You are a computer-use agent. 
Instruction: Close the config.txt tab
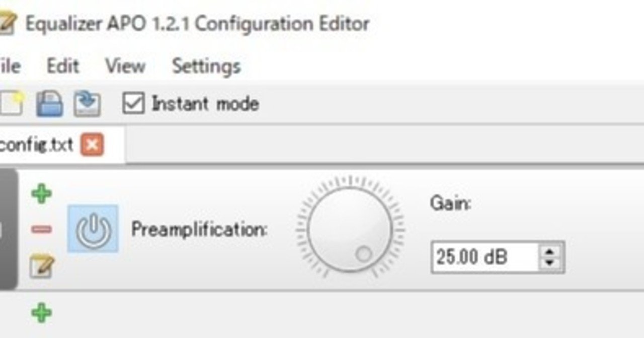(92, 145)
